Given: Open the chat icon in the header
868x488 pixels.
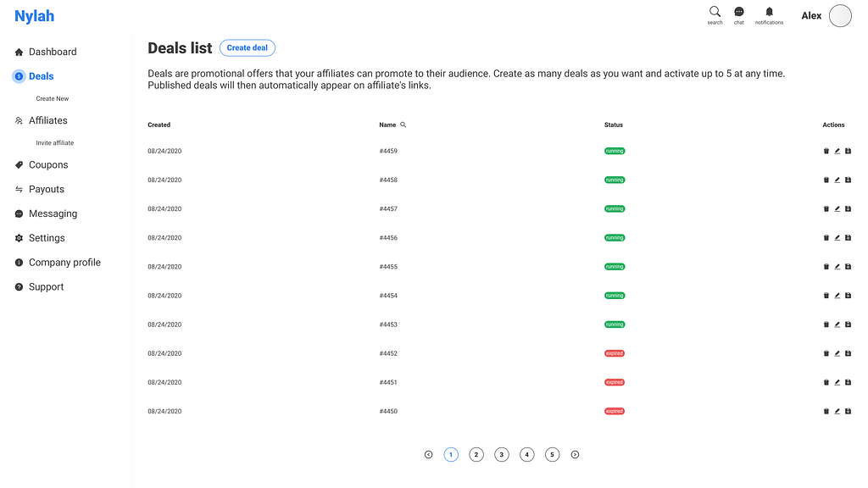Looking at the screenshot, I should [x=739, y=13].
